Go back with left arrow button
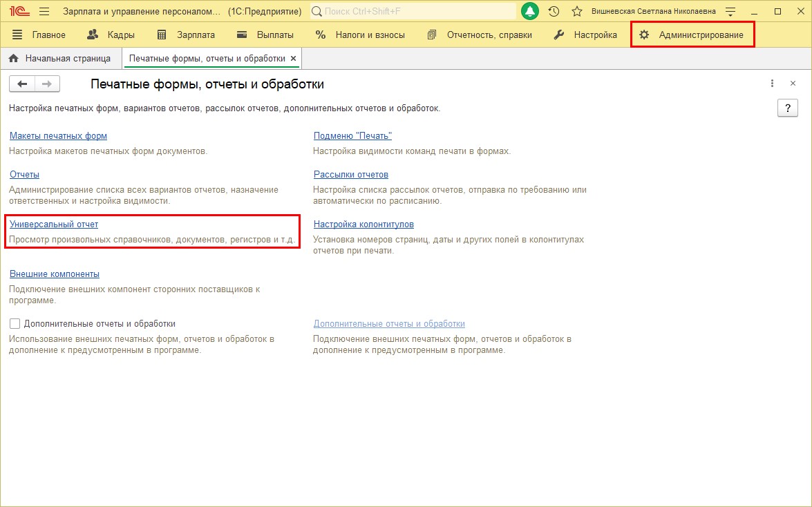Viewport: 812px width, 507px height. (x=21, y=84)
